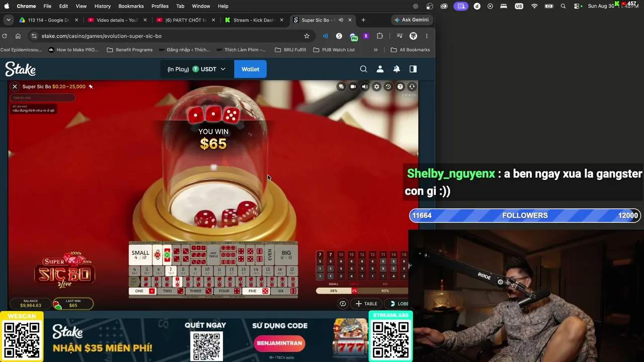Toggle the game video camera icon
This screenshot has height=362, width=644.
[353, 86]
